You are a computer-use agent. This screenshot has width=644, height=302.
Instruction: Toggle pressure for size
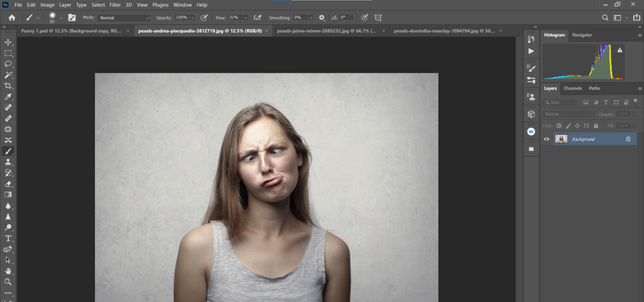[x=365, y=18]
